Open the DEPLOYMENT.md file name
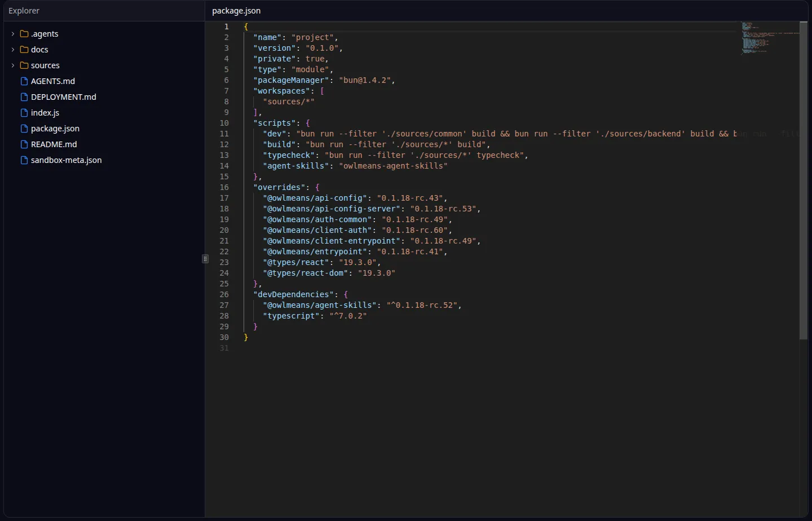This screenshot has height=521, width=812. coord(64,97)
